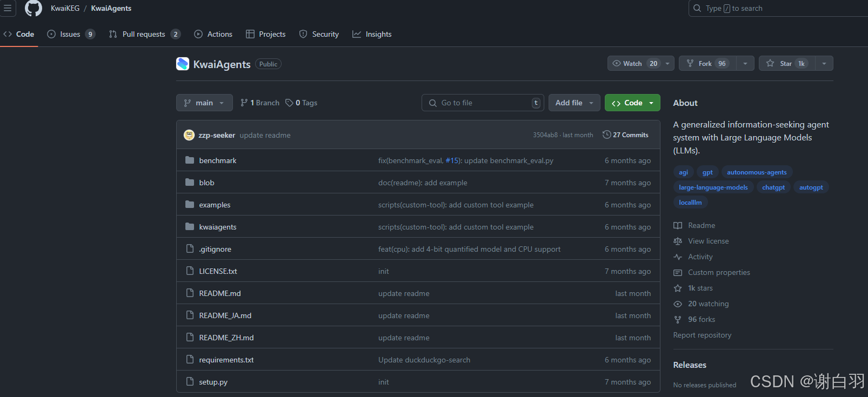This screenshot has width=868, height=397.
Task: Fork the repository with Fork button
Action: pos(707,63)
